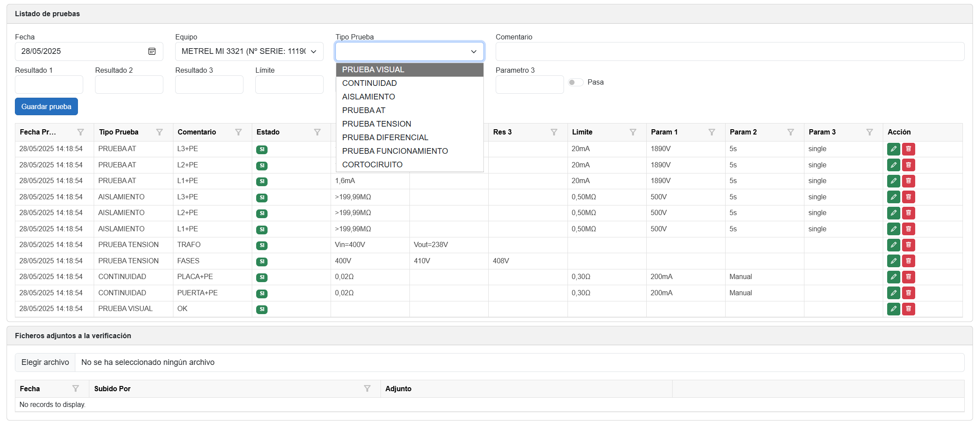Delete the FASES prueba tension row

(x=908, y=261)
